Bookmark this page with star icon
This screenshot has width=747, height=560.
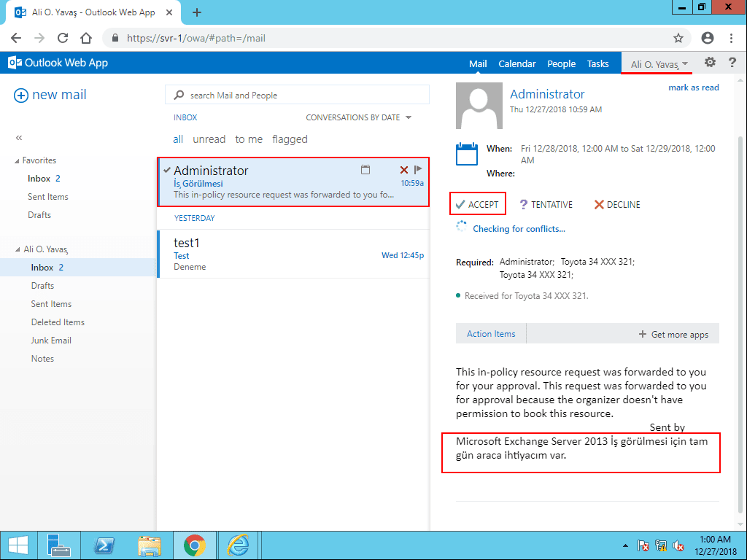click(678, 38)
